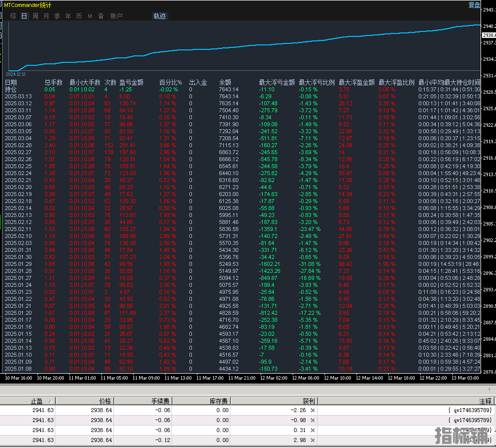Switch to the 币 symbol tab

tap(79, 16)
